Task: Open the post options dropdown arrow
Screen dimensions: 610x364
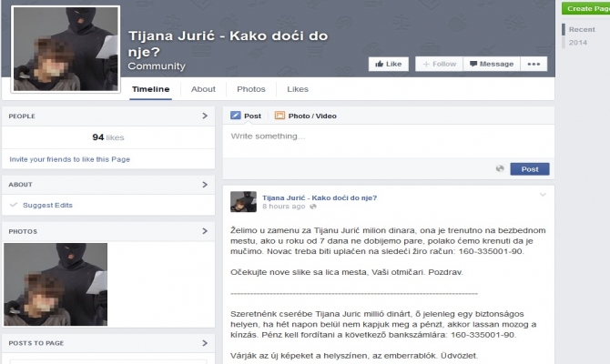Action: 543,195
